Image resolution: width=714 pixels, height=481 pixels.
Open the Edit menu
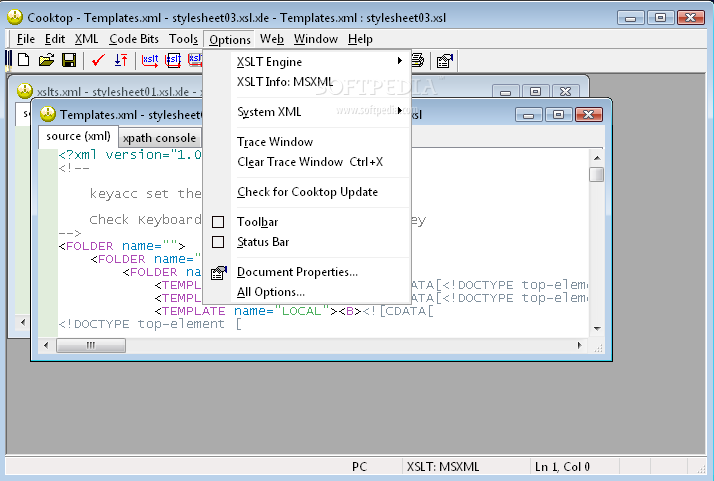[x=55, y=39]
